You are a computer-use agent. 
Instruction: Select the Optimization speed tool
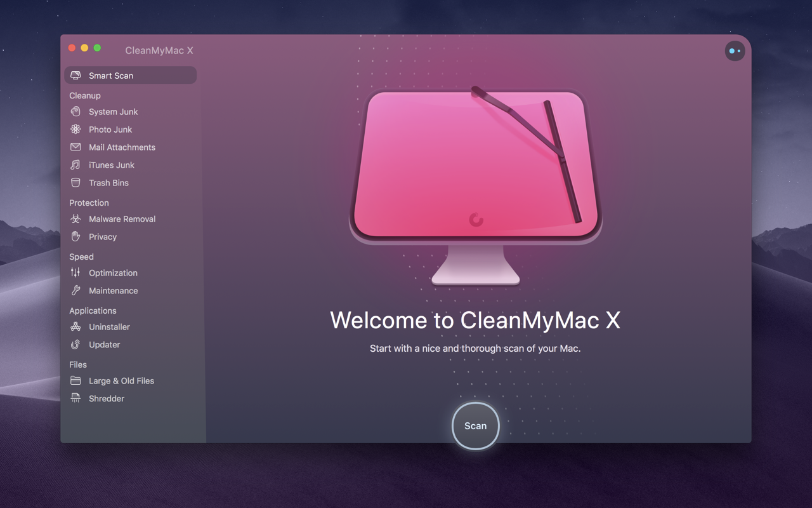(76, 273)
